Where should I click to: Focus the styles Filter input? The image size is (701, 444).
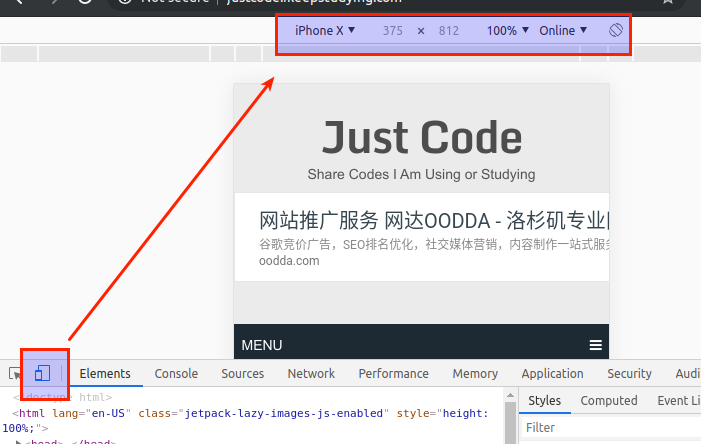(x=611, y=427)
